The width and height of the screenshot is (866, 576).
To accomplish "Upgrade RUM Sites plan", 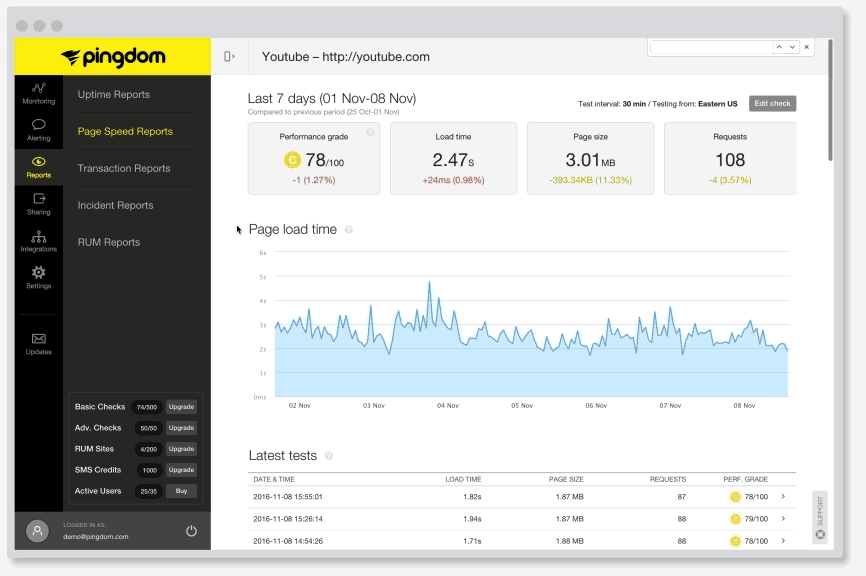I will click(181, 449).
